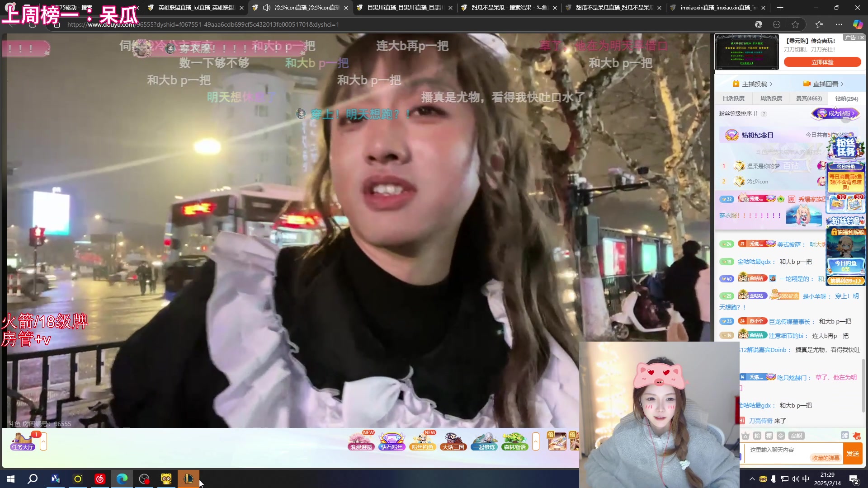Viewport: 868px width, 488px height.
Task: Close the 广告 ad banner
Action: coord(862,38)
